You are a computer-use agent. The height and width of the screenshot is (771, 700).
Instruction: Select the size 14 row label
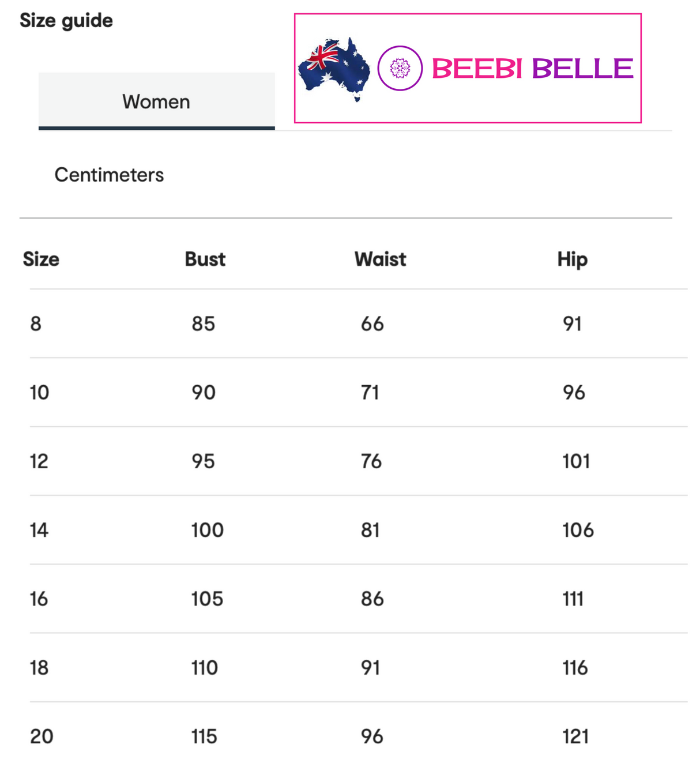click(39, 530)
